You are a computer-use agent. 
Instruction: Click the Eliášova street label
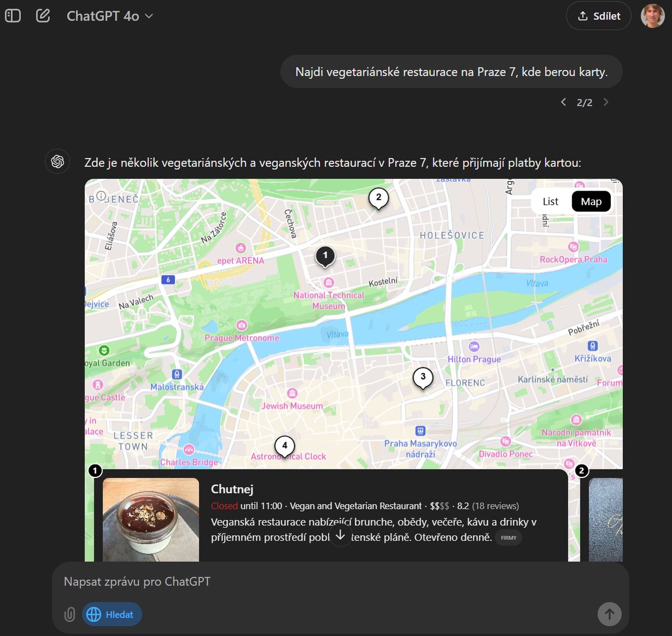tap(111, 235)
